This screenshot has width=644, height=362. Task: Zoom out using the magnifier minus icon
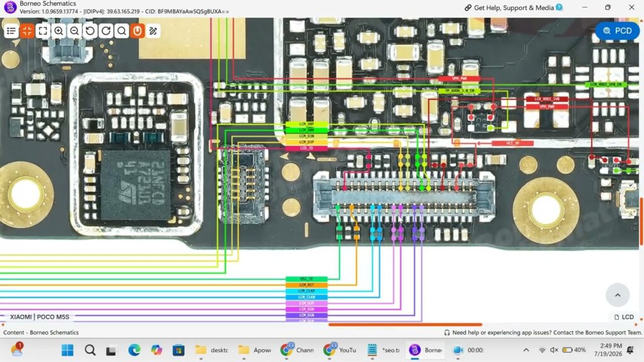pos(74,31)
